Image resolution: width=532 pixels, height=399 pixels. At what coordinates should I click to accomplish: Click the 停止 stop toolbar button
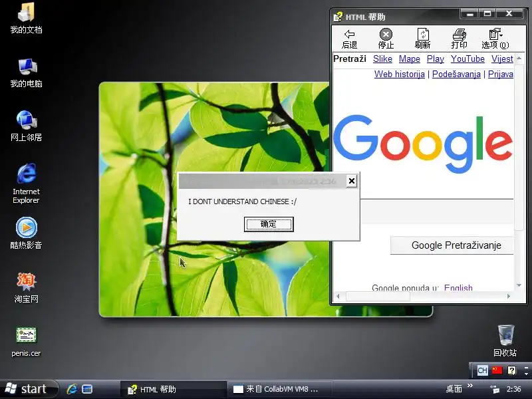(x=386, y=39)
